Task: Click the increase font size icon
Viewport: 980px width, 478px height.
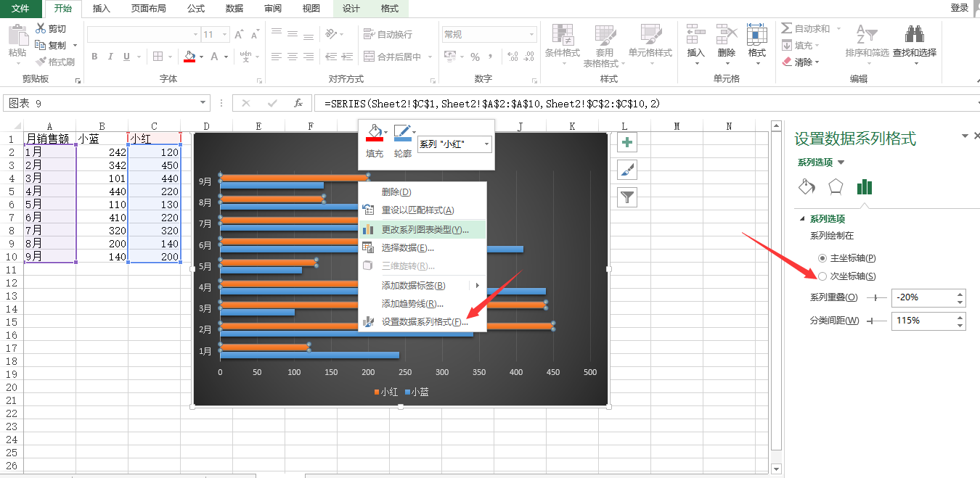Action: [x=237, y=34]
